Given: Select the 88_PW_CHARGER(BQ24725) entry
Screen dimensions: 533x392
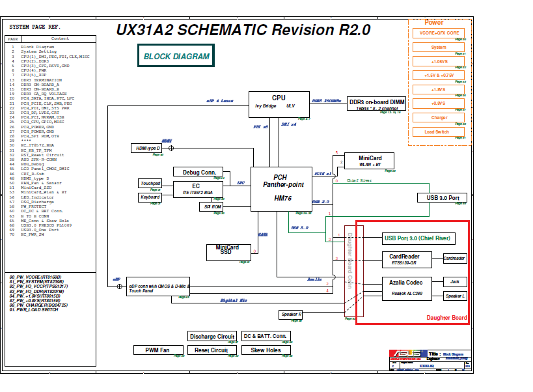Looking at the screenshot, I should [38, 305].
